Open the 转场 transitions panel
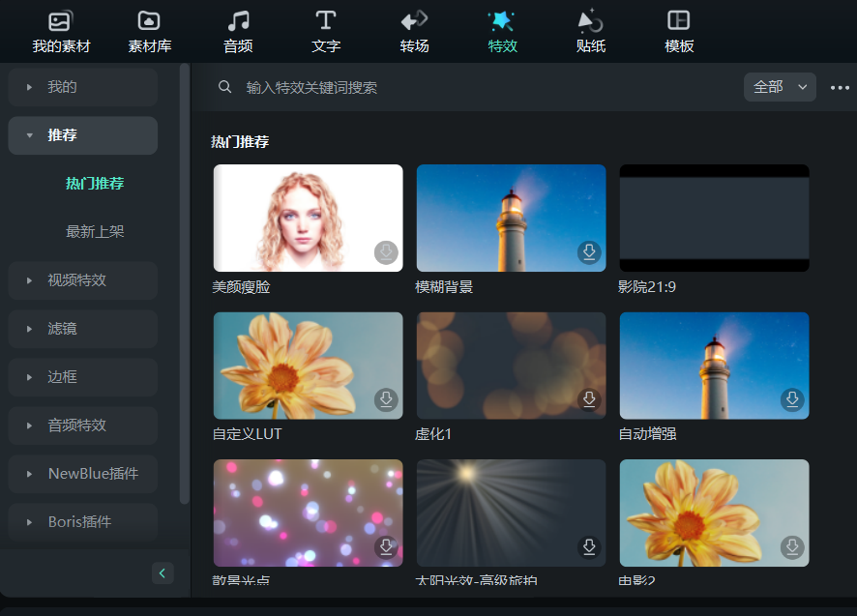This screenshot has width=857, height=616. [x=414, y=29]
